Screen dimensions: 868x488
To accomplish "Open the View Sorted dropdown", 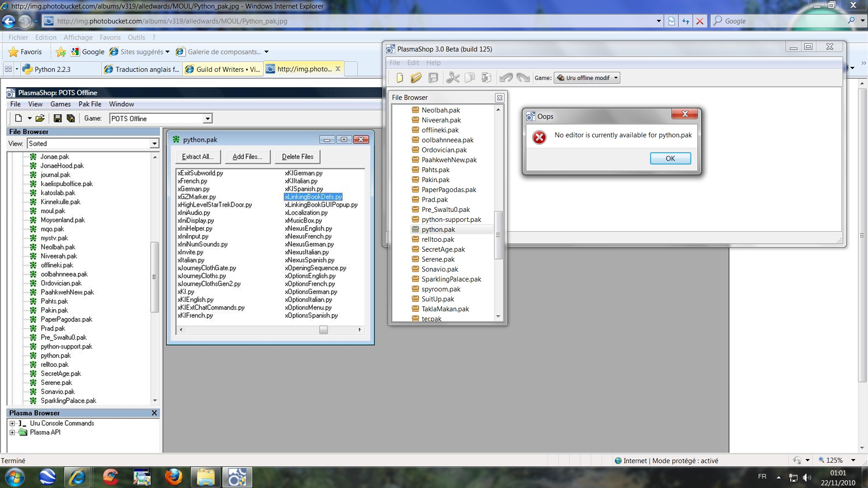I will [93, 144].
